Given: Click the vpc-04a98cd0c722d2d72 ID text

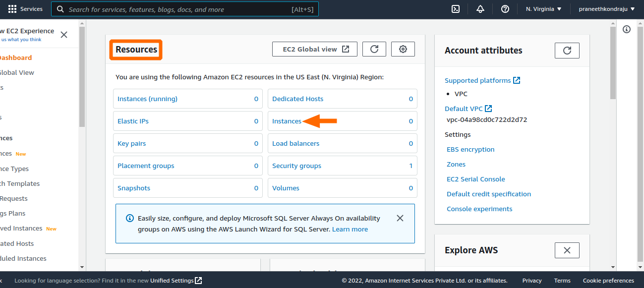Looking at the screenshot, I should (487, 119).
